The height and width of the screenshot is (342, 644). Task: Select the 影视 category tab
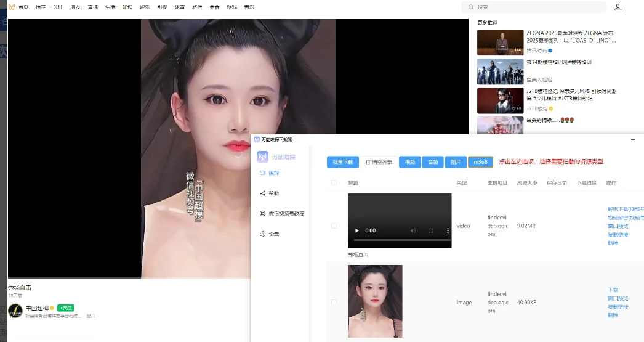163,7
